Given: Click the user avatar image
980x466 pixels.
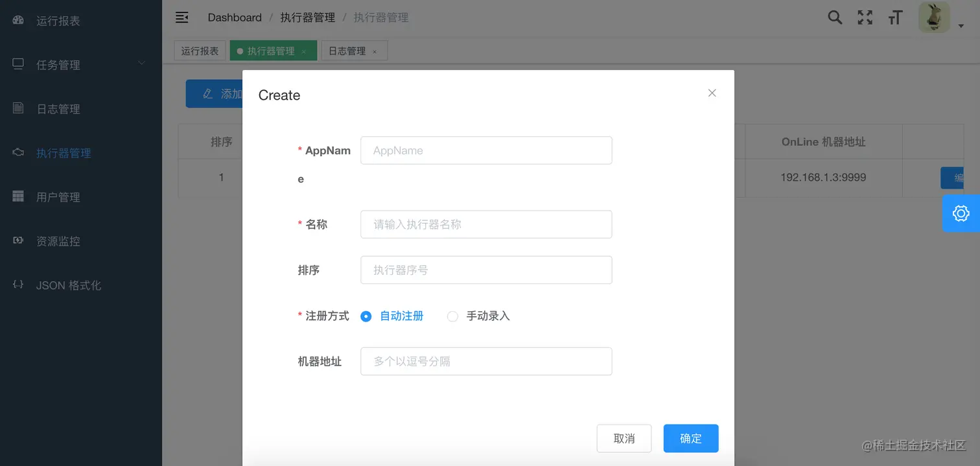Looking at the screenshot, I should (934, 17).
